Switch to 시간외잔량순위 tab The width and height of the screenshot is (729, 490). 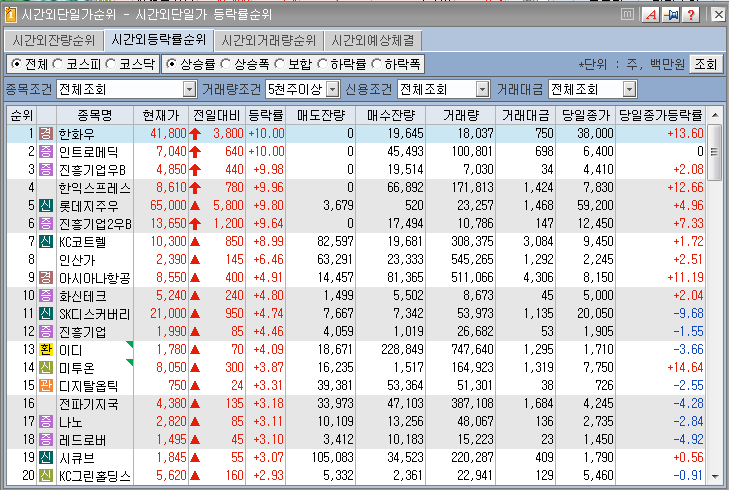coord(53,40)
